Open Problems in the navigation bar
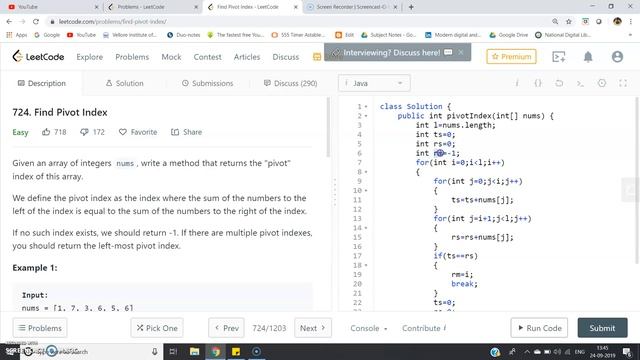The image size is (640, 360). (132, 57)
